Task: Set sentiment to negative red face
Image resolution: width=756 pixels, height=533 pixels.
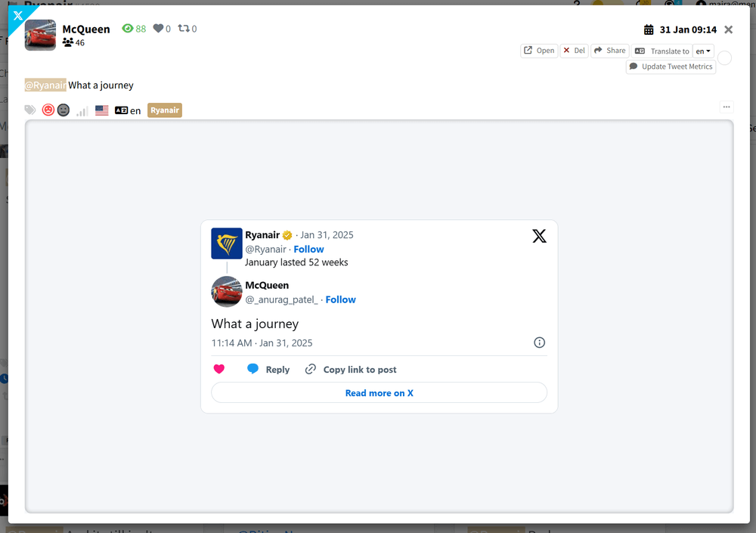Action: pos(48,110)
